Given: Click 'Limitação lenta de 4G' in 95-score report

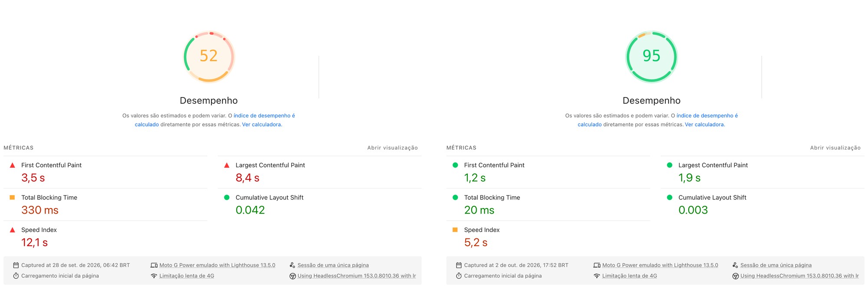Looking at the screenshot, I should (629, 276).
